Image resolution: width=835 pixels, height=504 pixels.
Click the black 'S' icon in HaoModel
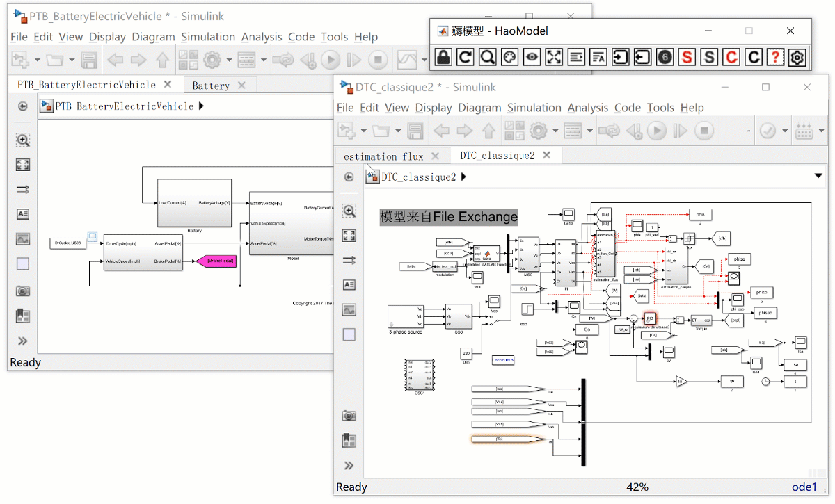pyautogui.click(x=709, y=57)
